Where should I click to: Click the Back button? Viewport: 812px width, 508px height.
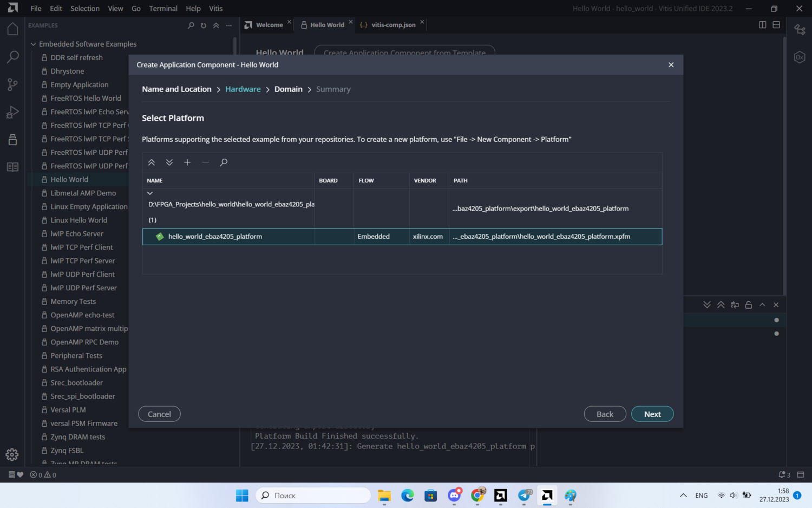coord(605,414)
